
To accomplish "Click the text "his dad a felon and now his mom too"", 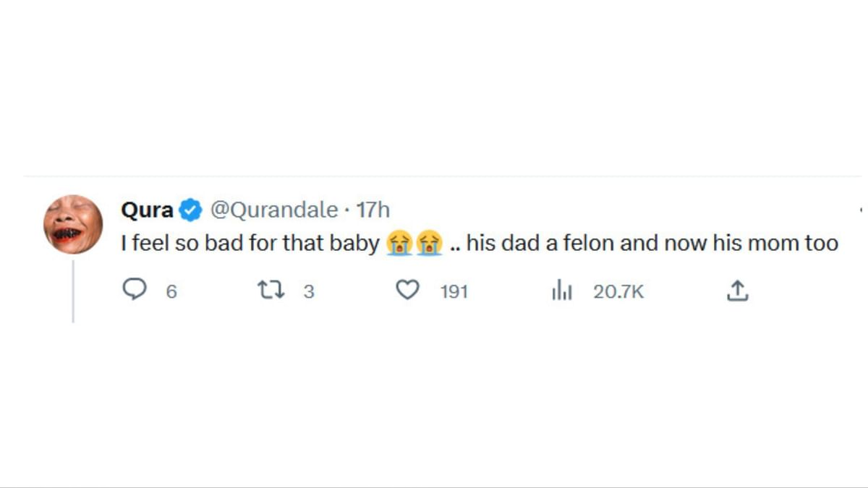I will coord(652,244).
